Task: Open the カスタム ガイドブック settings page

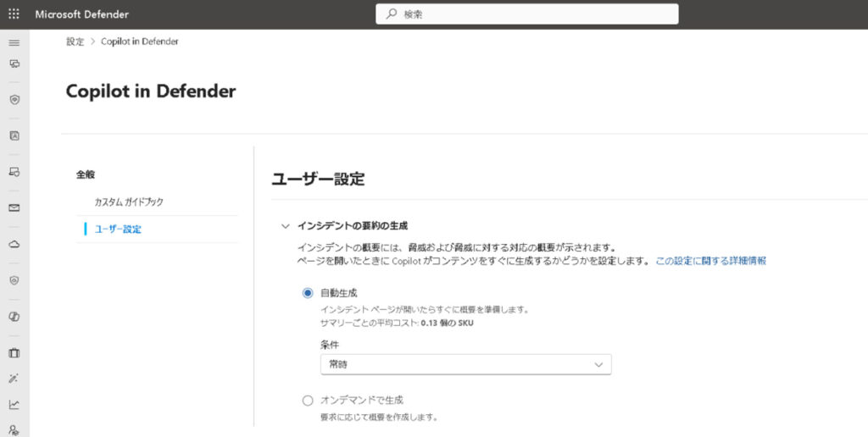Action: [129, 202]
